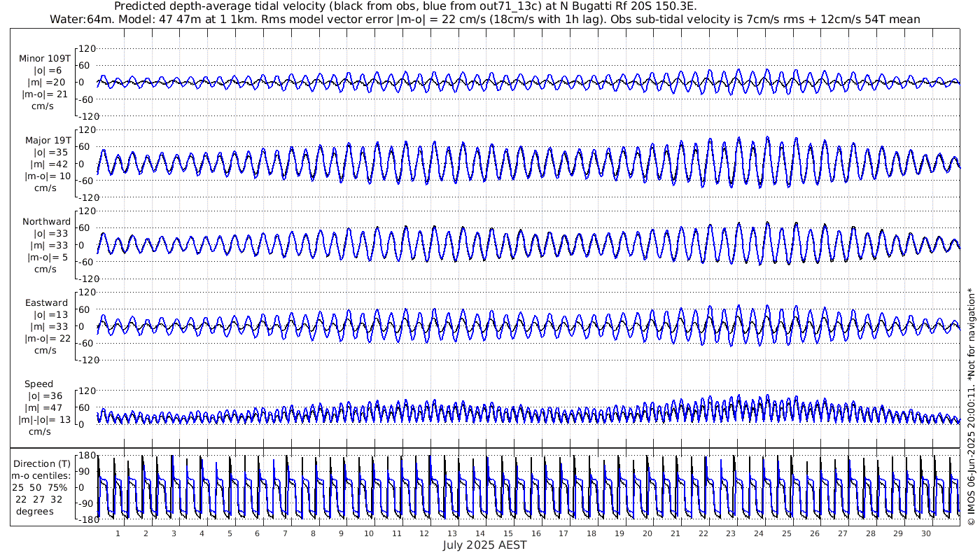
Task: Click the "July 2025 AEST" axis title
Action: (x=484, y=545)
